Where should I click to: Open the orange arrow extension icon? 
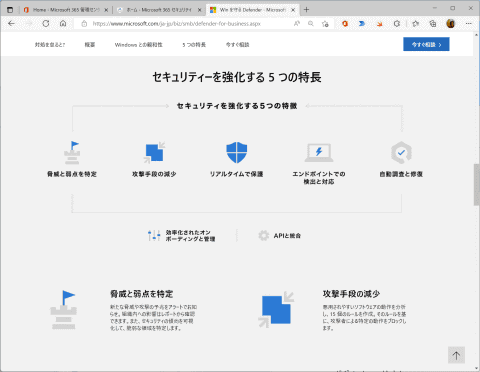click(x=379, y=24)
